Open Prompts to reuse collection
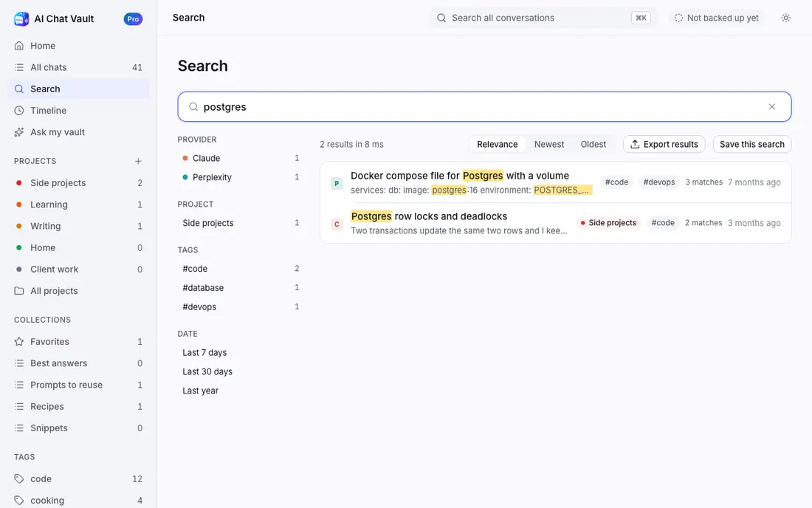 78,385
